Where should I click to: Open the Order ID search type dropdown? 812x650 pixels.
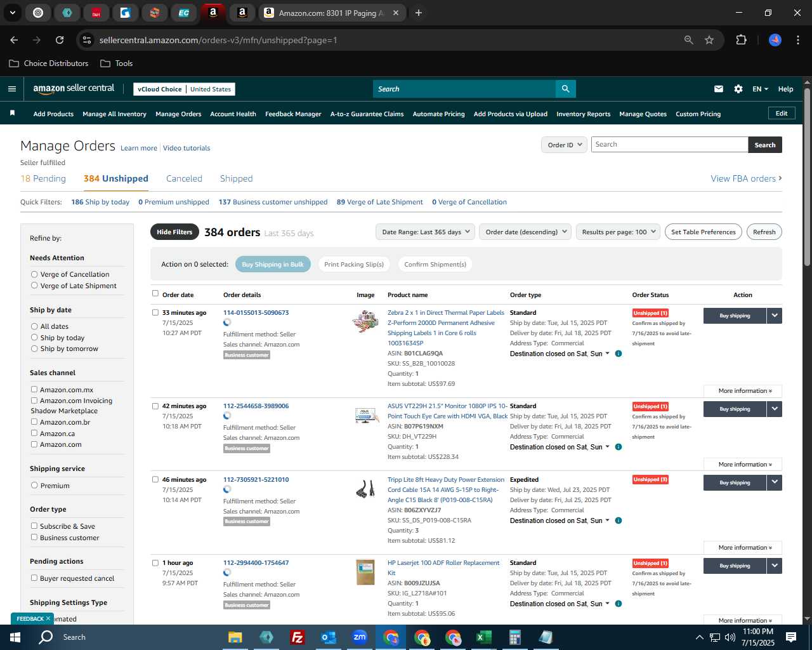(x=564, y=145)
